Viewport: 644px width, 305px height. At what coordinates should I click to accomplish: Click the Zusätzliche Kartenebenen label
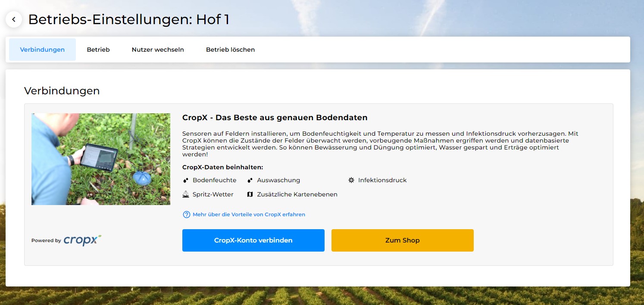click(297, 194)
